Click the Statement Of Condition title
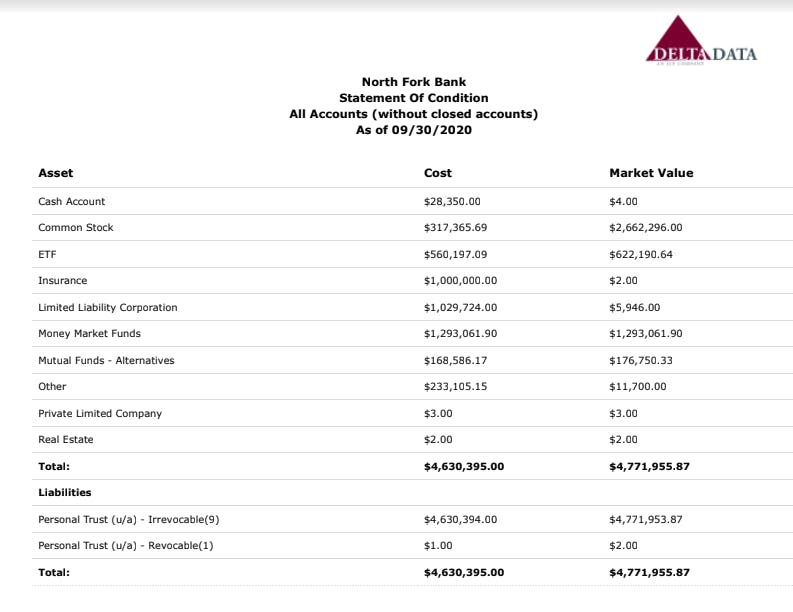This screenshot has height=612, width=793. point(414,98)
